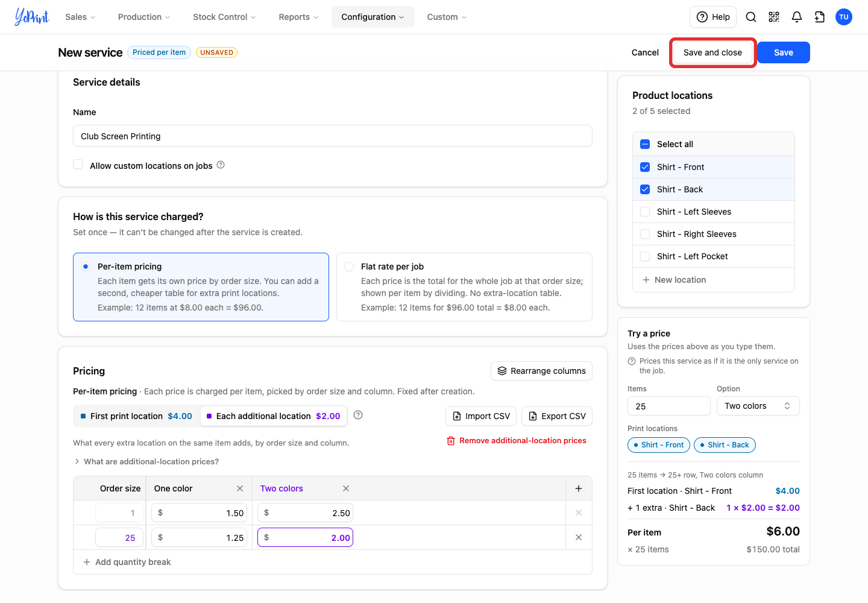Click Add quantity break
The image size is (868, 603).
click(127, 562)
